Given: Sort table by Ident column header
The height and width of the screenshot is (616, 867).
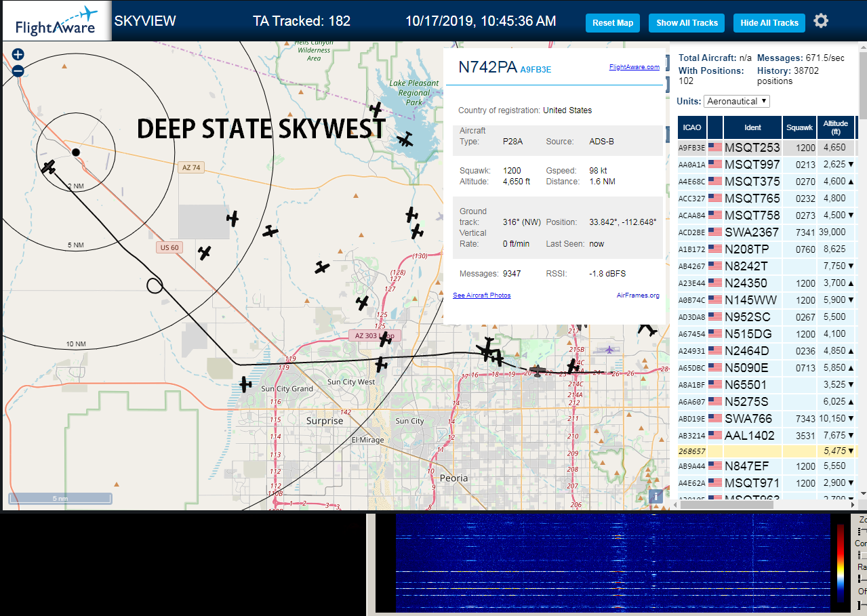Looking at the screenshot, I should 752,127.
